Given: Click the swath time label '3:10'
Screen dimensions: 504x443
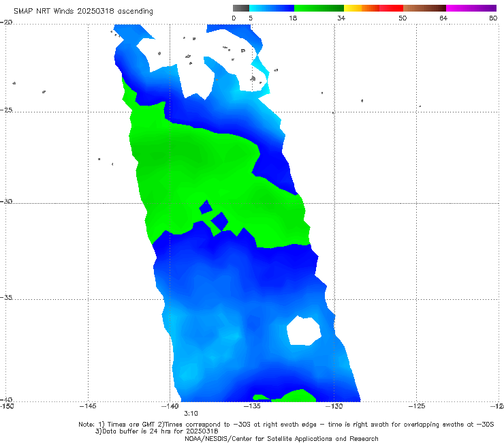Looking at the screenshot, I should [191, 414].
